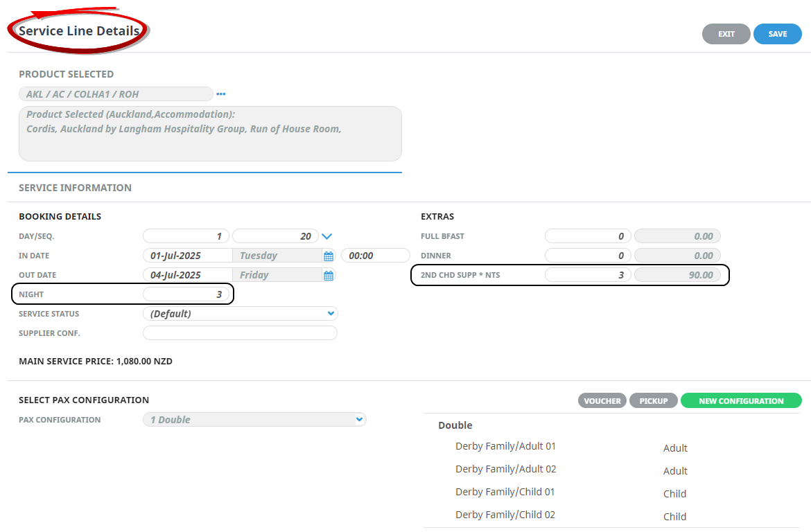Image resolution: width=811 pixels, height=532 pixels.
Task: Click the Supplier Conf. input field
Action: pos(240,333)
